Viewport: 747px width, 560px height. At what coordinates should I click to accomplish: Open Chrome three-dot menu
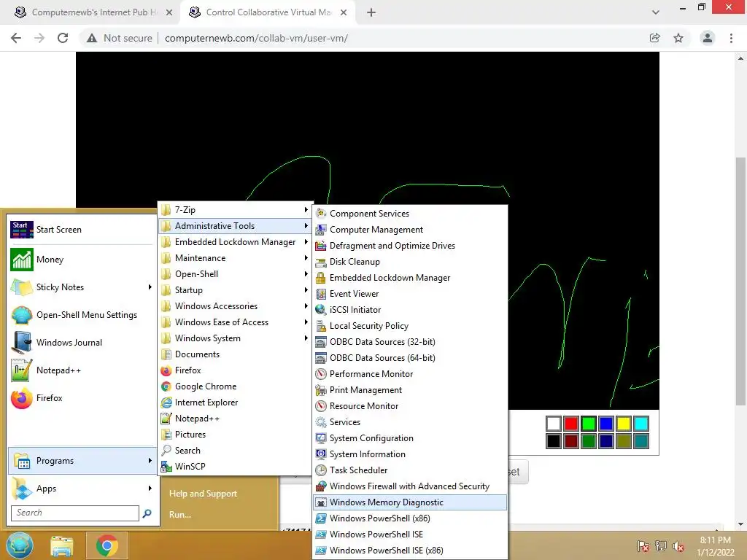coord(731,38)
